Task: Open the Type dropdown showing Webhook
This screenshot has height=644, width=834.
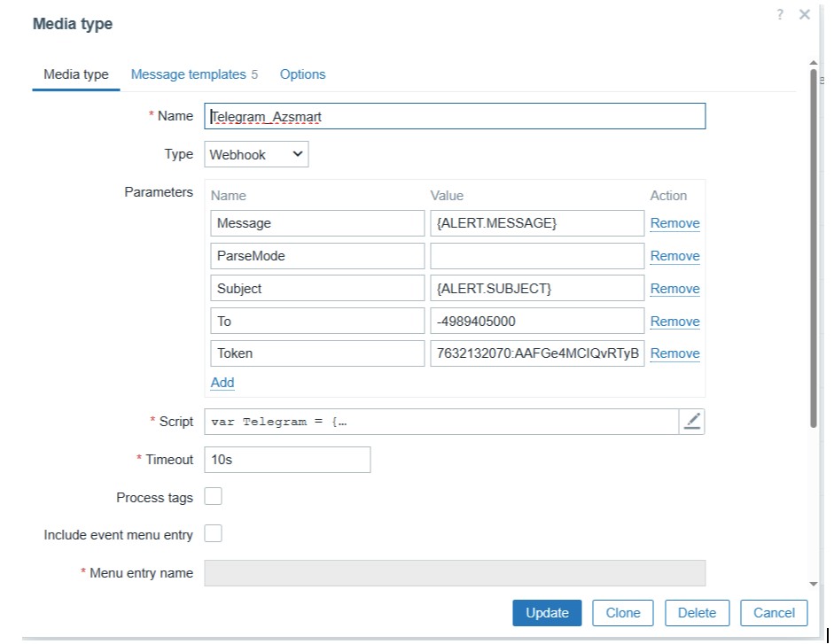Action: 256,154
